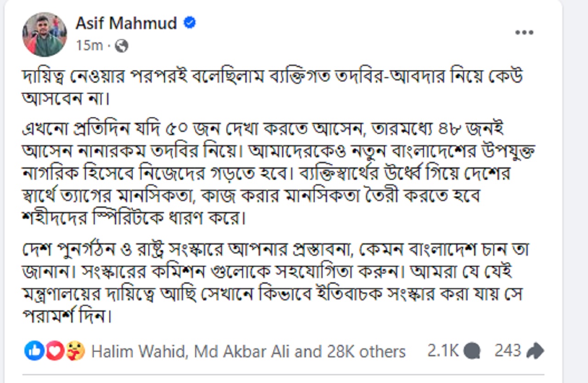
Task: Click Asif Mahmud's profile picture
Action: pos(45,34)
